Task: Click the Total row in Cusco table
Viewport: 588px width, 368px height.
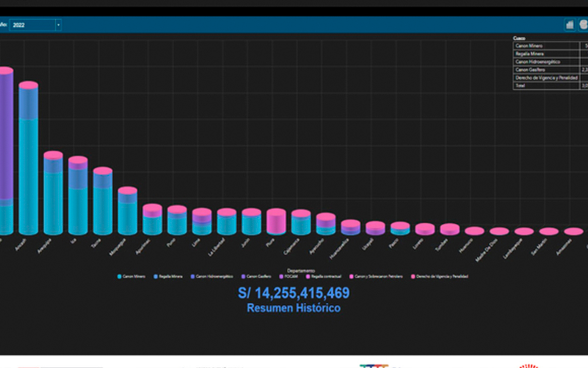Action: coord(550,86)
